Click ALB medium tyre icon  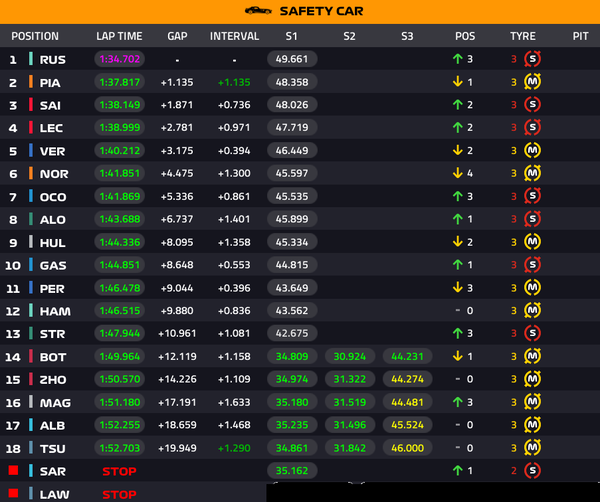[532, 425]
